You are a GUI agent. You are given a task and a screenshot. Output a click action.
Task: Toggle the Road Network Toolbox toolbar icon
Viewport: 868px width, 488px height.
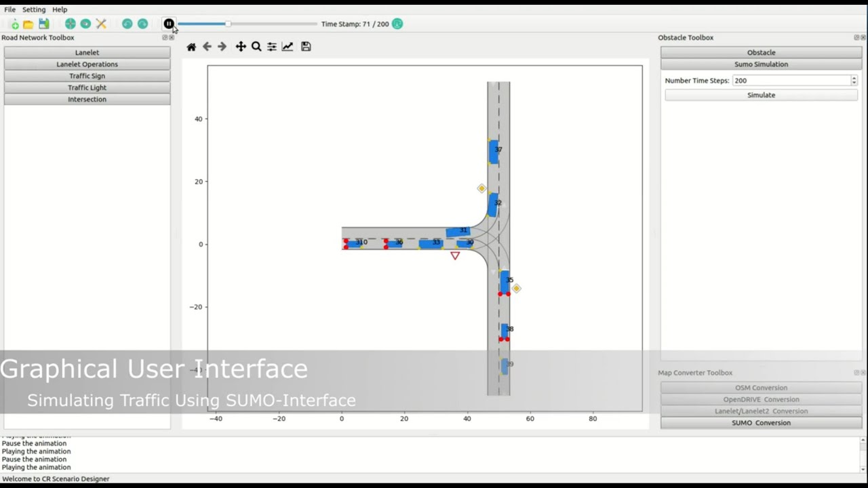pos(70,24)
